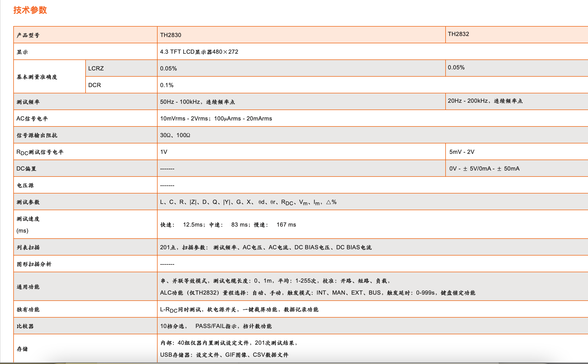The image size is (588, 364).
Task: Select the ALC功能 (仅TH2832) text line
Action: click(318, 293)
